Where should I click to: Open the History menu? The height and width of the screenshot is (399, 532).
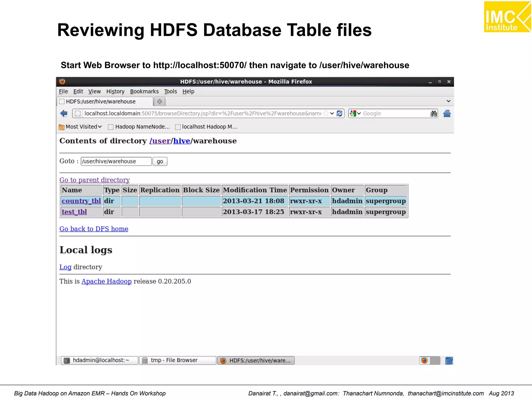(115, 91)
